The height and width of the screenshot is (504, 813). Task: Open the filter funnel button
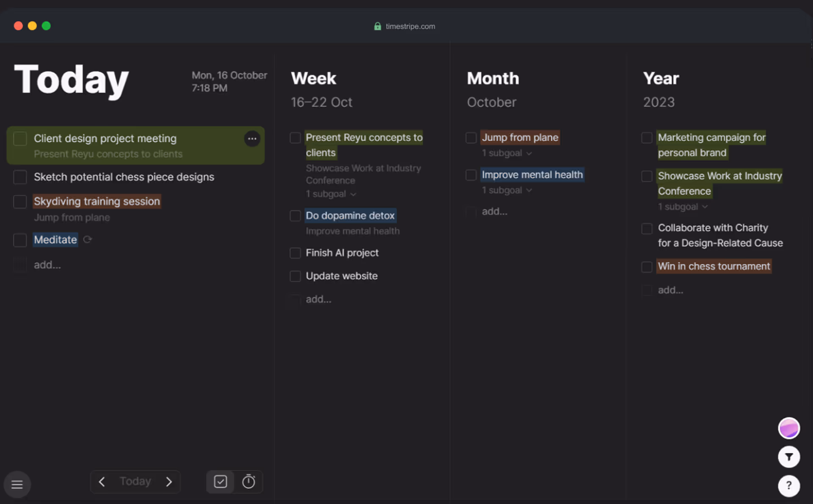[788, 457]
